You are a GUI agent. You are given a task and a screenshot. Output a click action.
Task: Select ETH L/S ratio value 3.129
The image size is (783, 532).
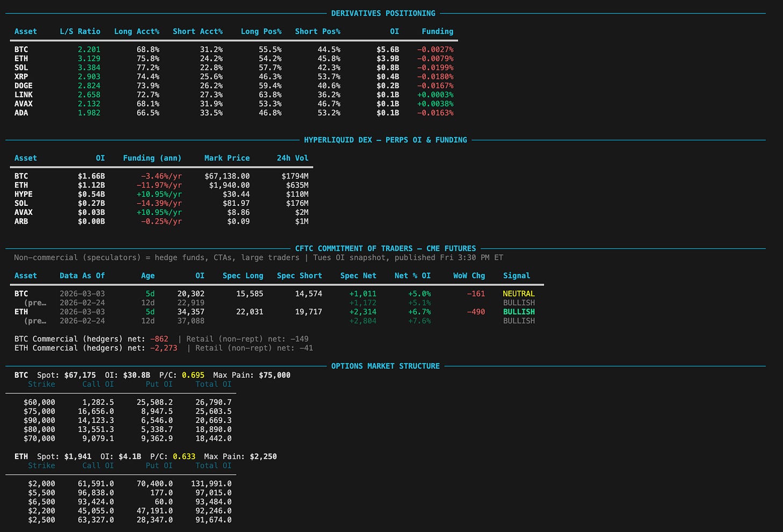pyautogui.click(x=89, y=59)
